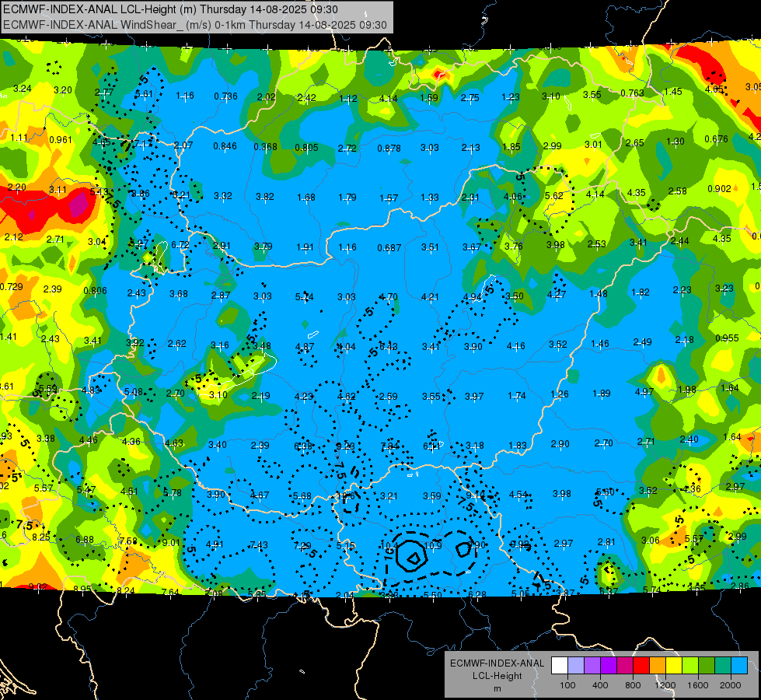This screenshot has width=761, height=700.
Task: Click the wind shear value 4.94
Action: pyautogui.click(x=473, y=297)
